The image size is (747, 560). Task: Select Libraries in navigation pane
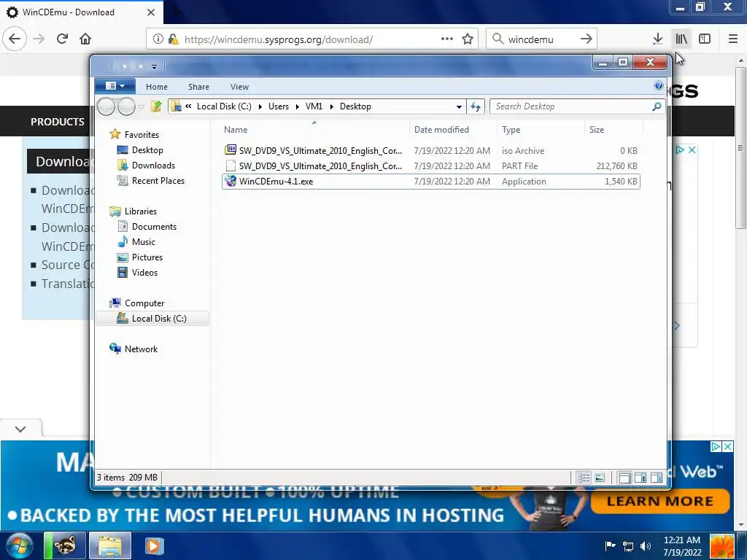pyautogui.click(x=141, y=211)
